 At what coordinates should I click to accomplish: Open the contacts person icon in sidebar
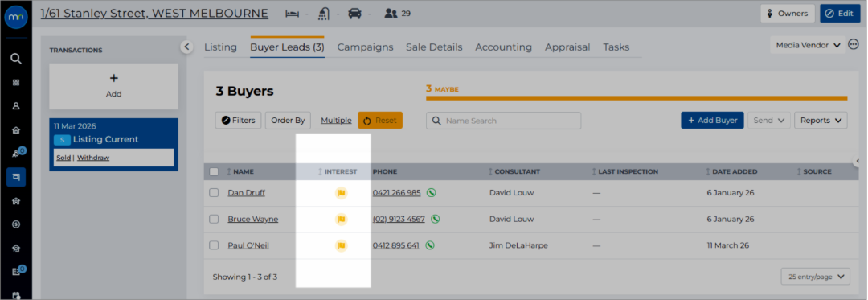[16, 105]
